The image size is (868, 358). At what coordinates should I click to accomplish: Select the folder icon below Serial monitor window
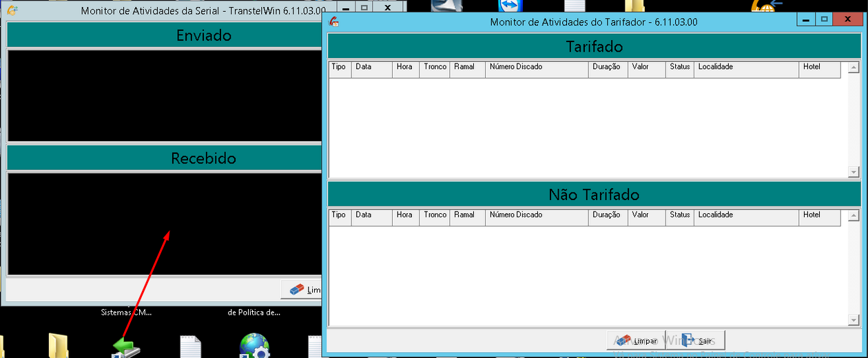pyautogui.click(x=58, y=346)
